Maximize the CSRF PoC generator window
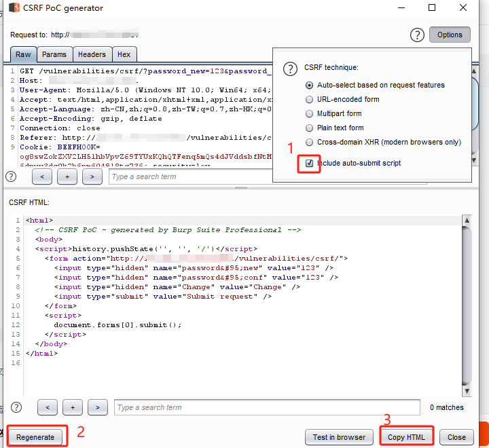Viewport: 489px width, 448px height. [x=432, y=7]
